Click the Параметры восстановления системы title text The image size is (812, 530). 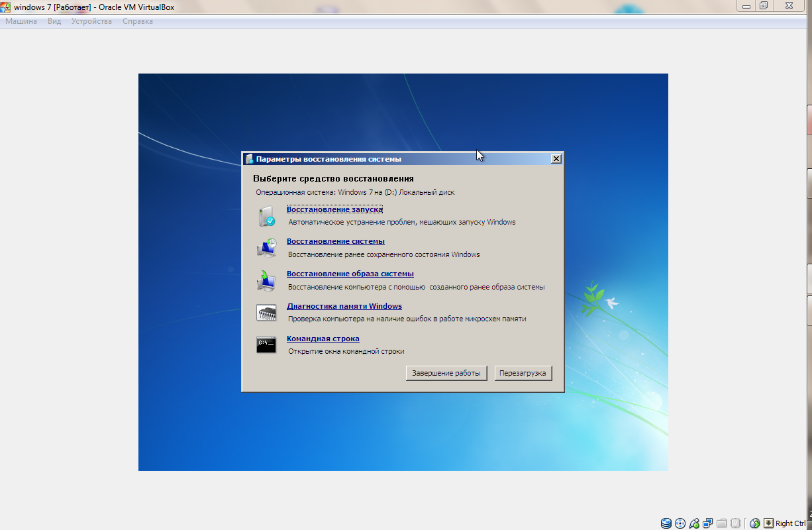pos(329,159)
